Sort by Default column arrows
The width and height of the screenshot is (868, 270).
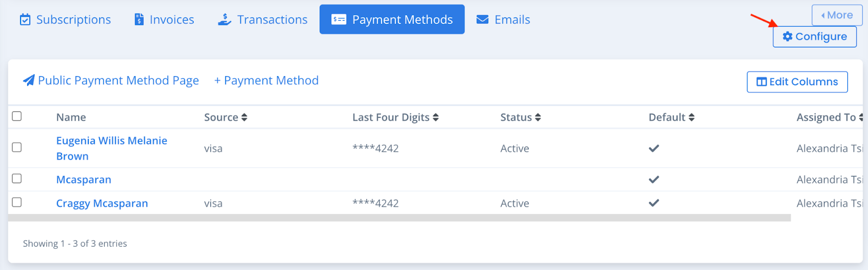[691, 117]
